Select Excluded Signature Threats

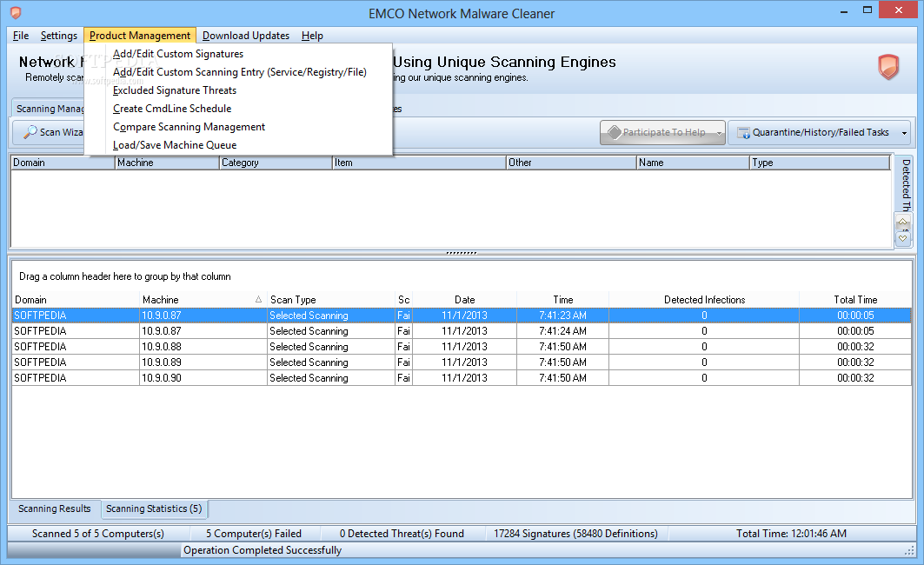tap(175, 90)
